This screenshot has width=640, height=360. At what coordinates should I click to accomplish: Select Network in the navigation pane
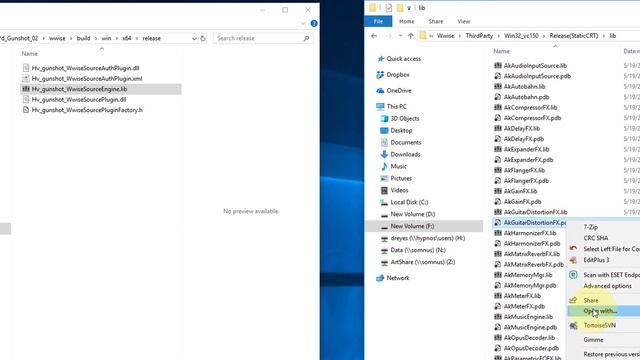398,278
